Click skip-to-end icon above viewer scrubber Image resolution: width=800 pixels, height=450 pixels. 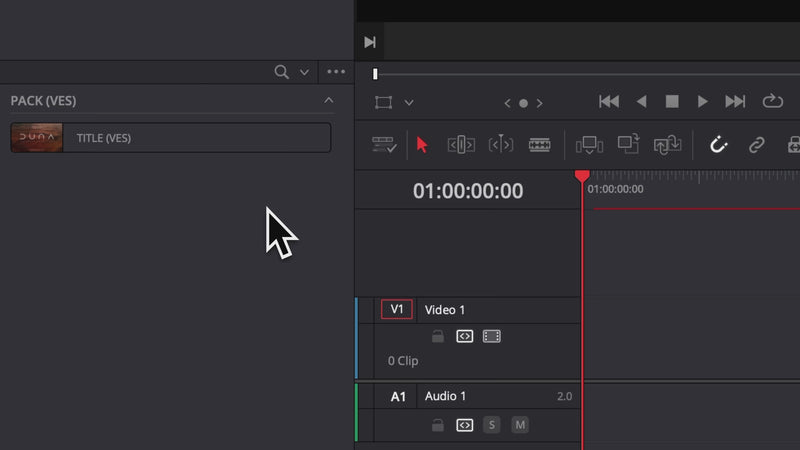370,42
